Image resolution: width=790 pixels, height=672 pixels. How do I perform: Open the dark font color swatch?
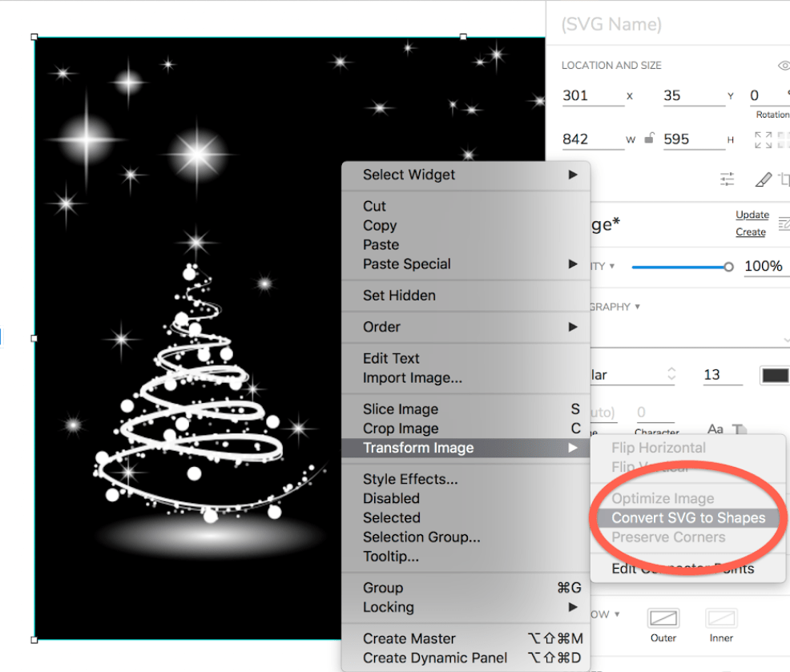tap(775, 375)
